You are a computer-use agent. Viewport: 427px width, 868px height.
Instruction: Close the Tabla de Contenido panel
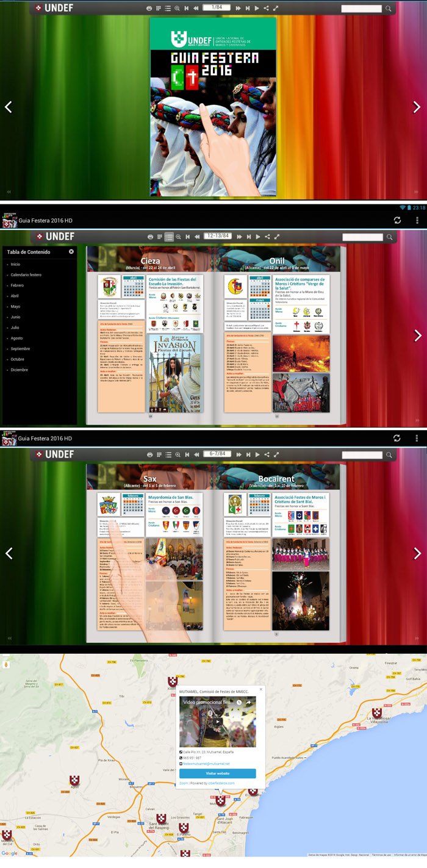coord(71,251)
